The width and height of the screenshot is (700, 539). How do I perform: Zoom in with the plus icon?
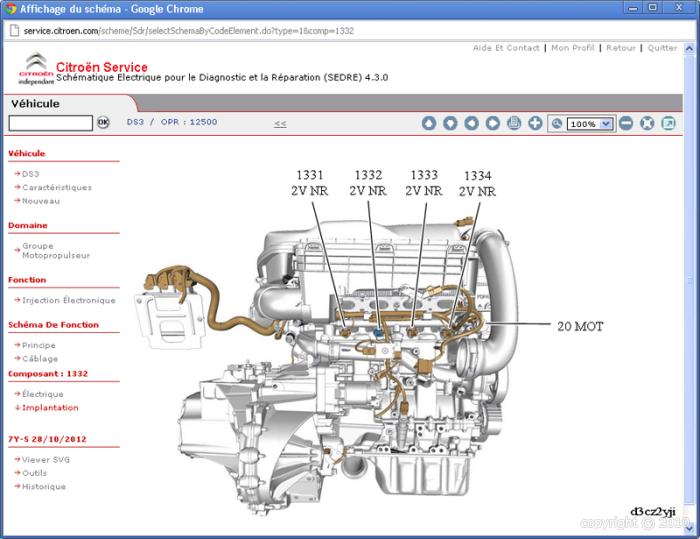point(535,123)
